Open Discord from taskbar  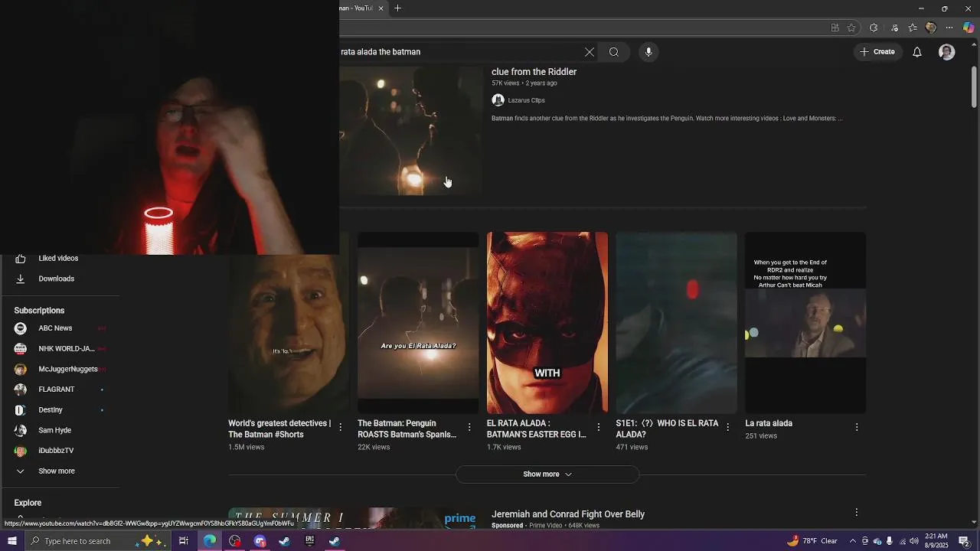pos(260,541)
